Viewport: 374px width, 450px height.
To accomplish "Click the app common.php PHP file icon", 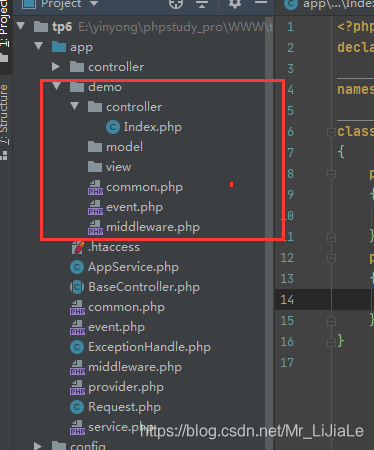I will 77,307.
